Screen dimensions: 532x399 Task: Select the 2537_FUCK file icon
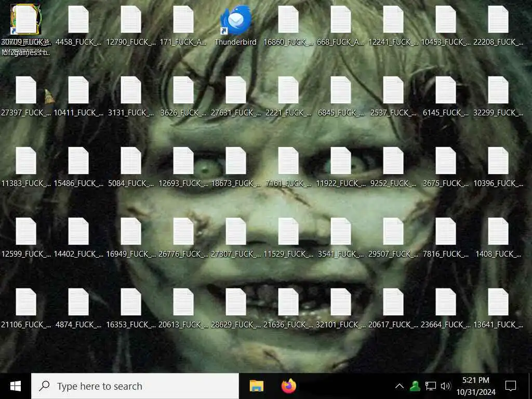393,90
